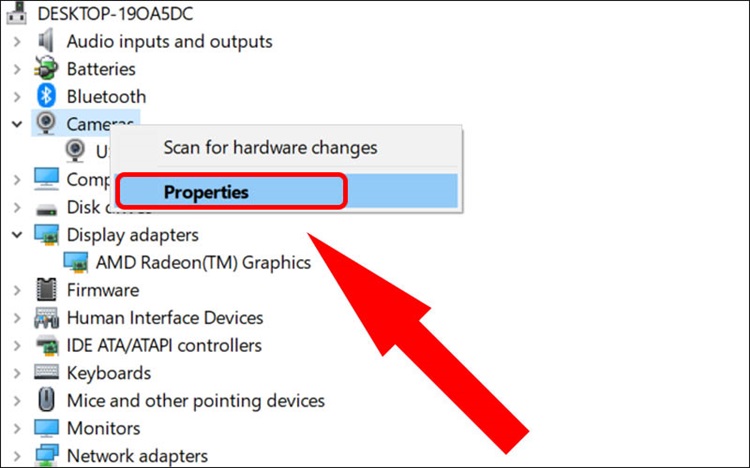Select the Firmware tree entry
Viewport: 750px width, 468px height.
(x=103, y=290)
